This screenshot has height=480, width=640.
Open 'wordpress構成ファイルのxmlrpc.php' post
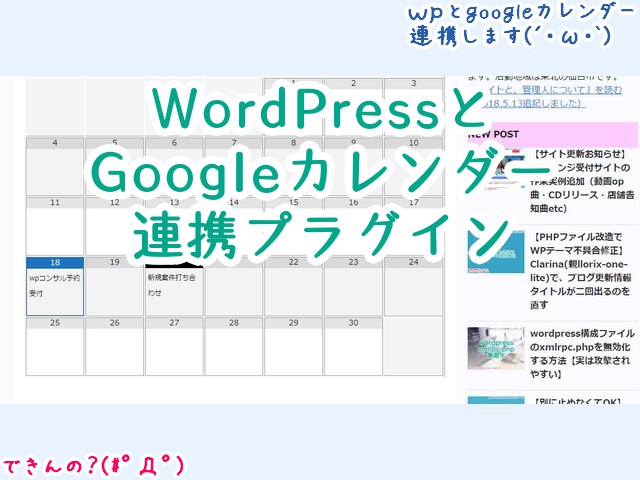[582, 353]
